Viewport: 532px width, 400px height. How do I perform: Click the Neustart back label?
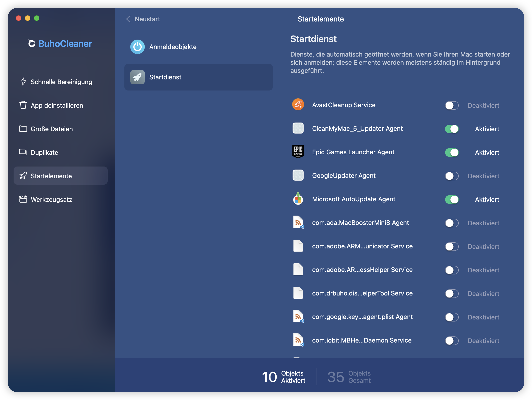tap(147, 19)
